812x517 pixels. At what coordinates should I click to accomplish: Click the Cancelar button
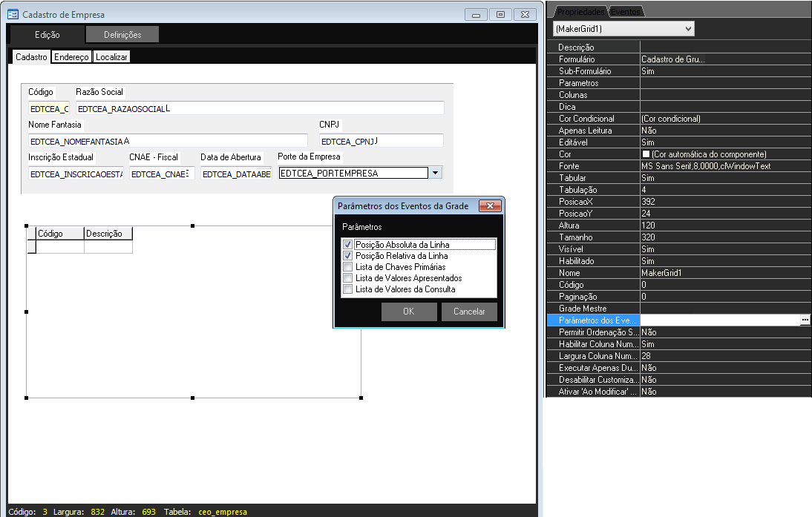[x=469, y=312]
